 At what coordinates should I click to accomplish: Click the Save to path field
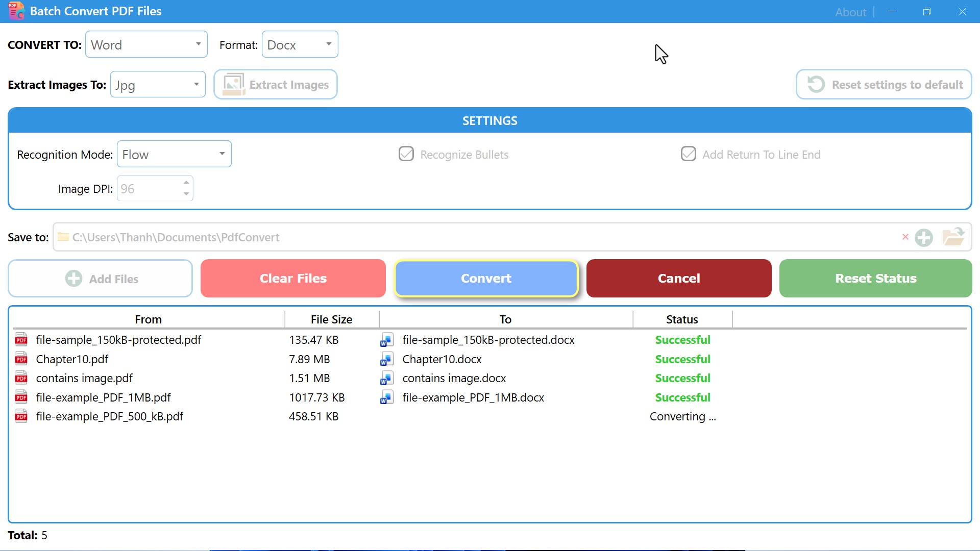click(x=480, y=237)
